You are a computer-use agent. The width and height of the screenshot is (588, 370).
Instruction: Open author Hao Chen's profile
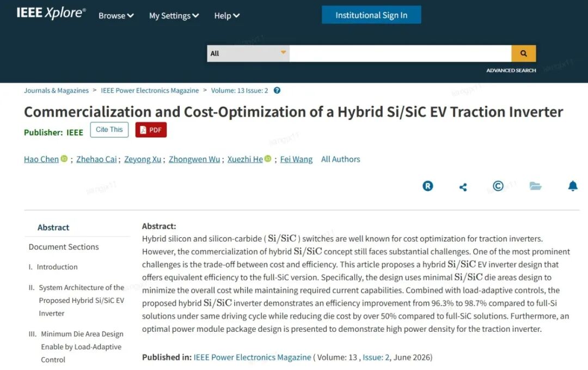point(41,159)
